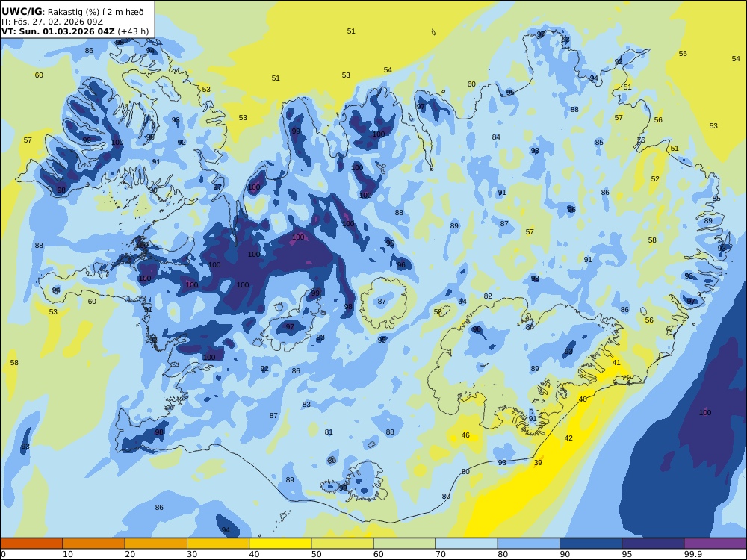Click the '(+43 h)' forecast offset text
747x560 pixels.
[x=133, y=31]
